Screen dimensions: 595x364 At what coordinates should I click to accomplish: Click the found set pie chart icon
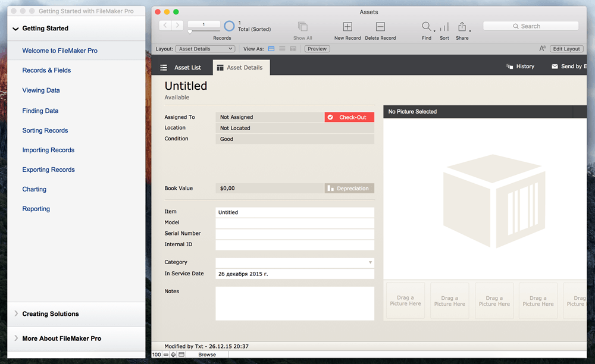pos(229,26)
